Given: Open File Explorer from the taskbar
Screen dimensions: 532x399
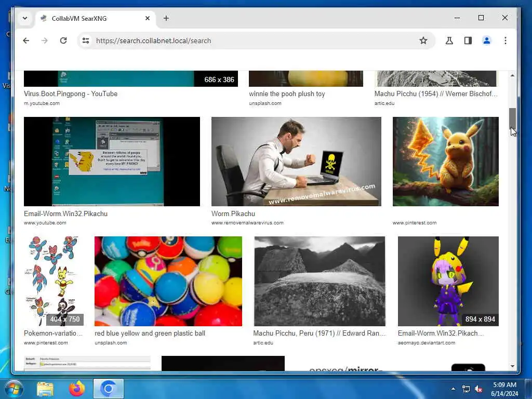Looking at the screenshot, I should tap(45, 389).
